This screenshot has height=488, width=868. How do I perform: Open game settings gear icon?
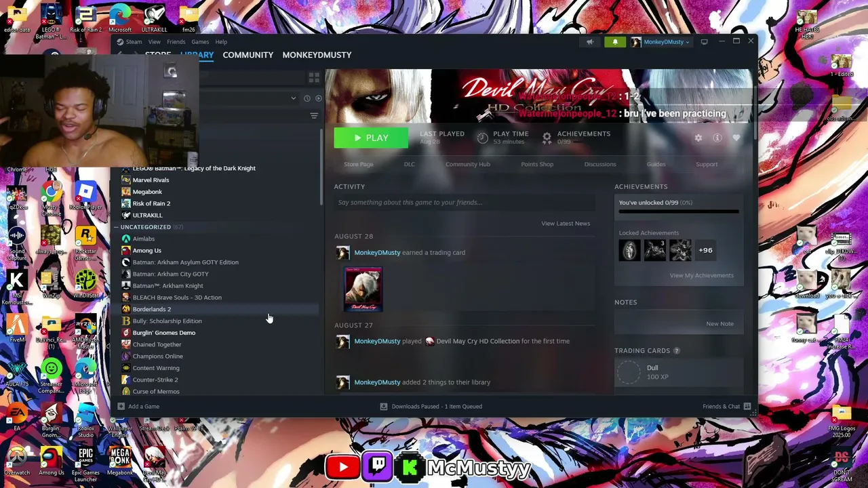[x=698, y=138]
